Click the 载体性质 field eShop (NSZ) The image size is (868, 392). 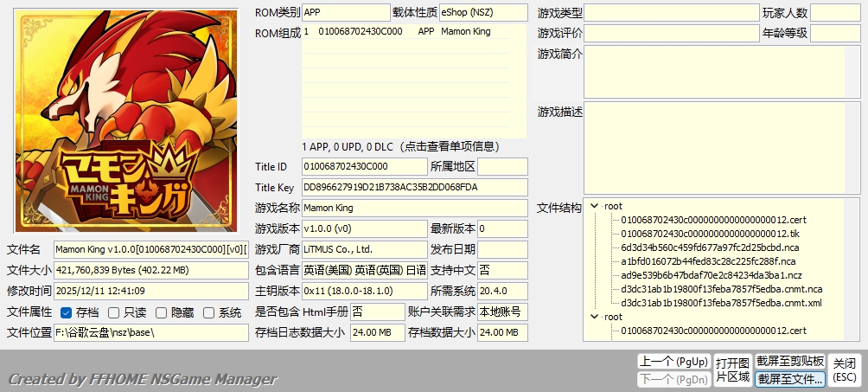[483, 12]
